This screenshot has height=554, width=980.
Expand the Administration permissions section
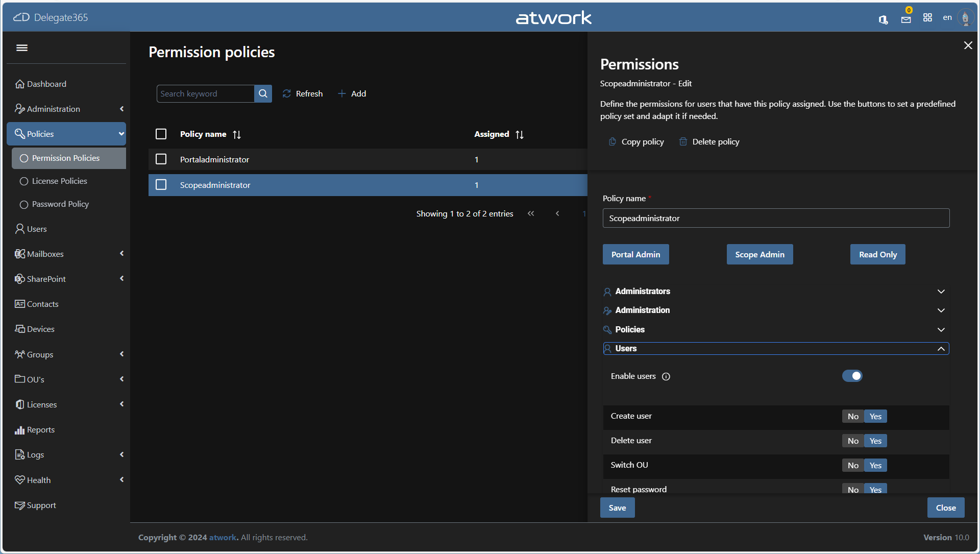(x=776, y=310)
